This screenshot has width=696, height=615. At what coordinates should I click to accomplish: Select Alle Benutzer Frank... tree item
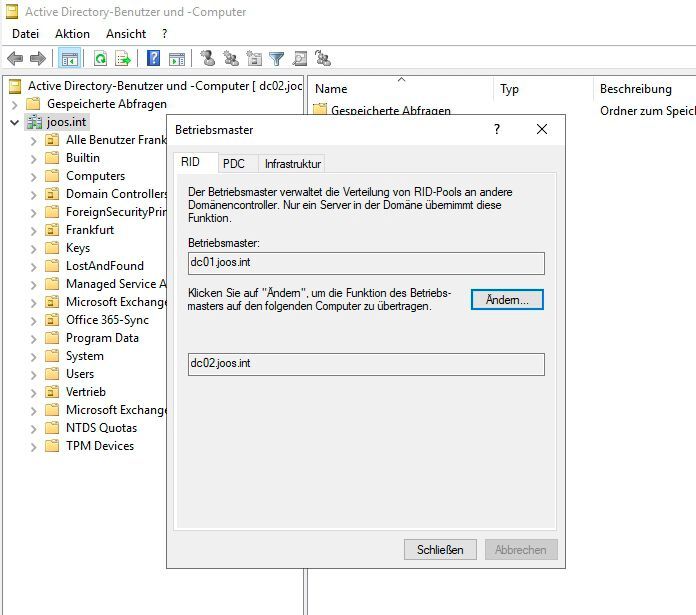[x=115, y=140]
